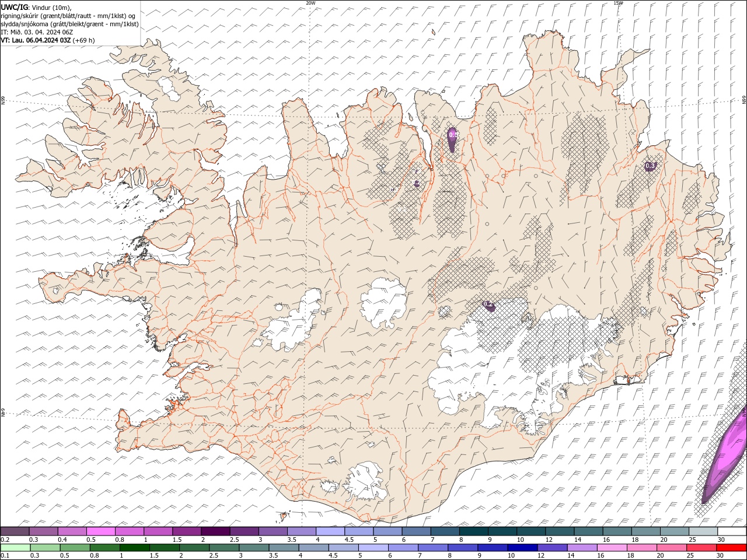Click the 0.3 precipitation label in eastern Iceland
Viewport: 747px width, 560px height.
[x=650, y=166]
